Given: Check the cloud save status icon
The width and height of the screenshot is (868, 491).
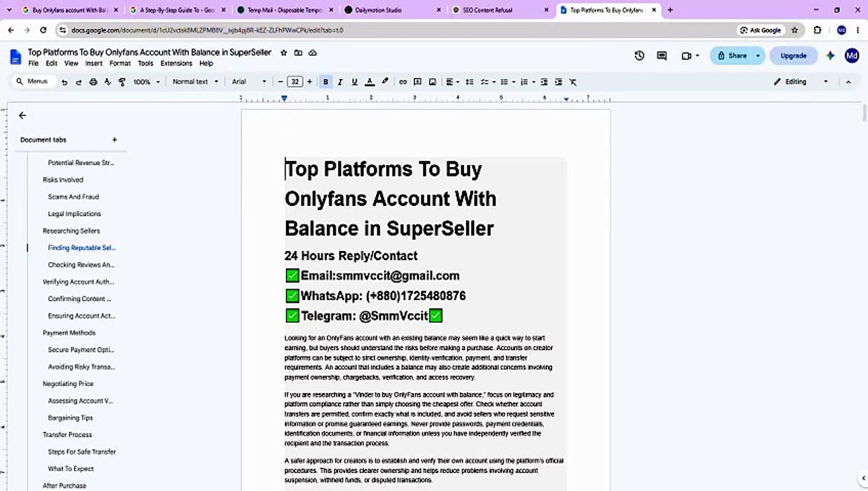Looking at the screenshot, I should (x=313, y=53).
